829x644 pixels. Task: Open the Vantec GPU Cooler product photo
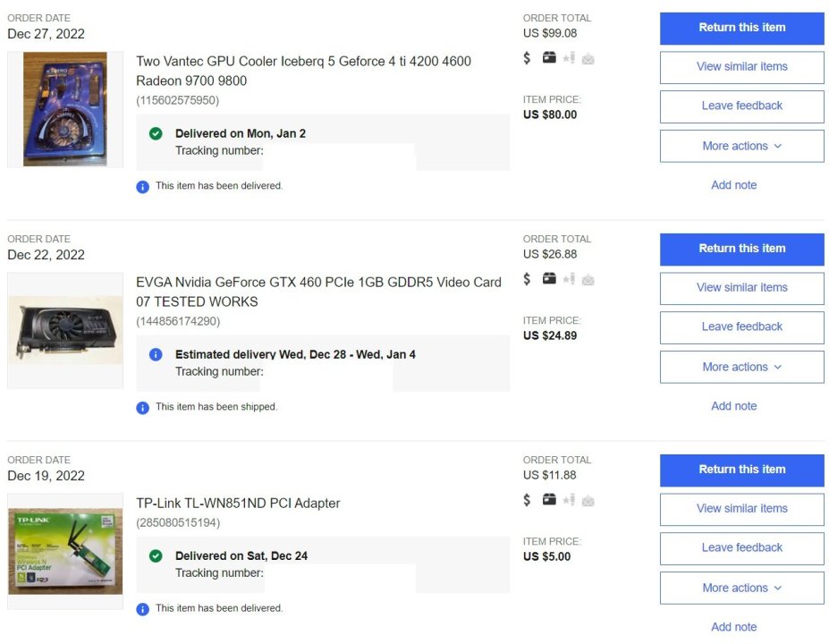(x=65, y=109)
